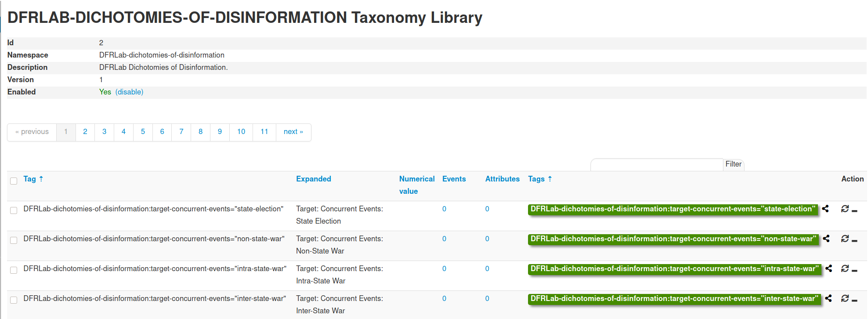
Task: Click the disable link next to Enabled
Action: point(129,92)
